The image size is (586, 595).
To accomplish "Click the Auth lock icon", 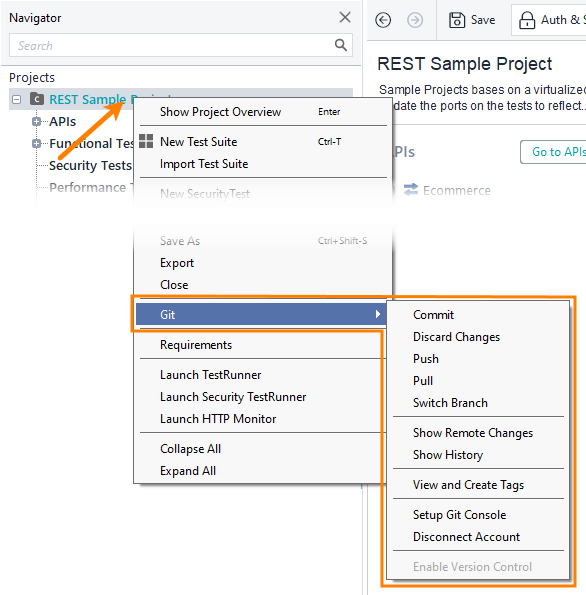I will (x=527, y=20).
